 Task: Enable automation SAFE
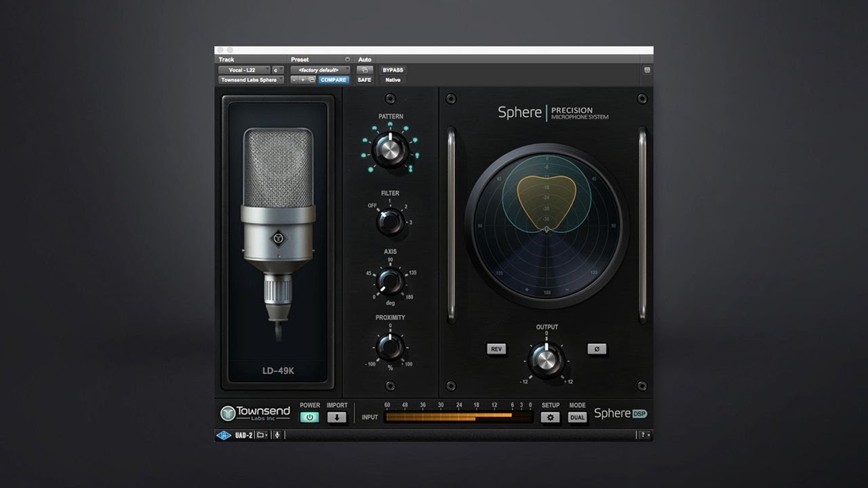364,80
